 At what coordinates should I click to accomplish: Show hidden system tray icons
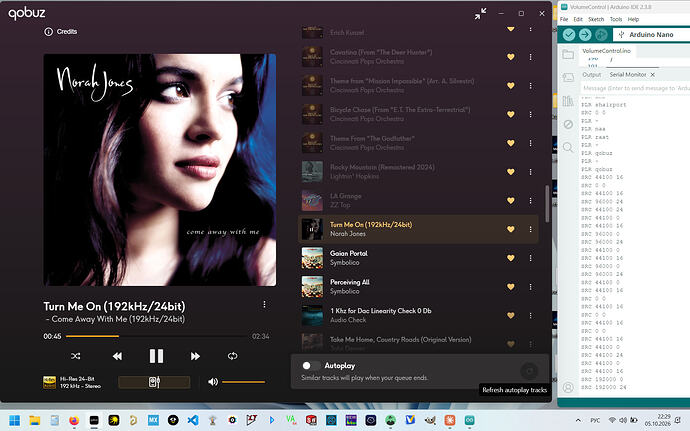578,420
